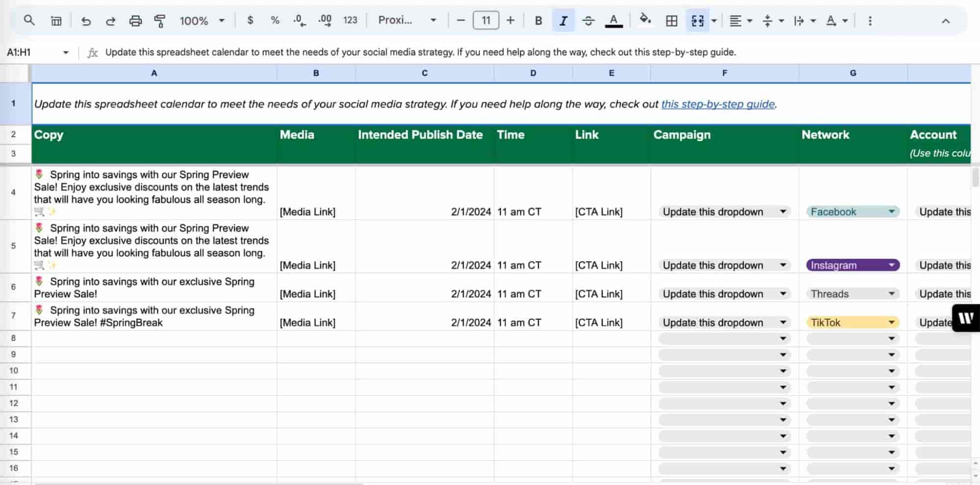
Task: Open vertical align dropdown
Action: tap(773, 21)
